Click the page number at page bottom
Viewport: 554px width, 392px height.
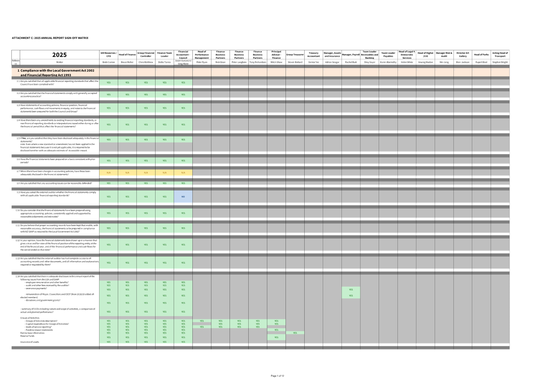click(x=277, y=376)
